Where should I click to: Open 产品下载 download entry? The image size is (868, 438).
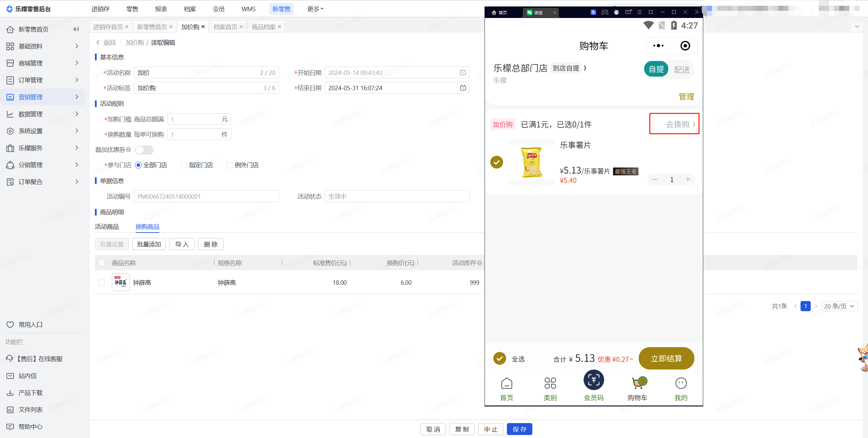24,393
